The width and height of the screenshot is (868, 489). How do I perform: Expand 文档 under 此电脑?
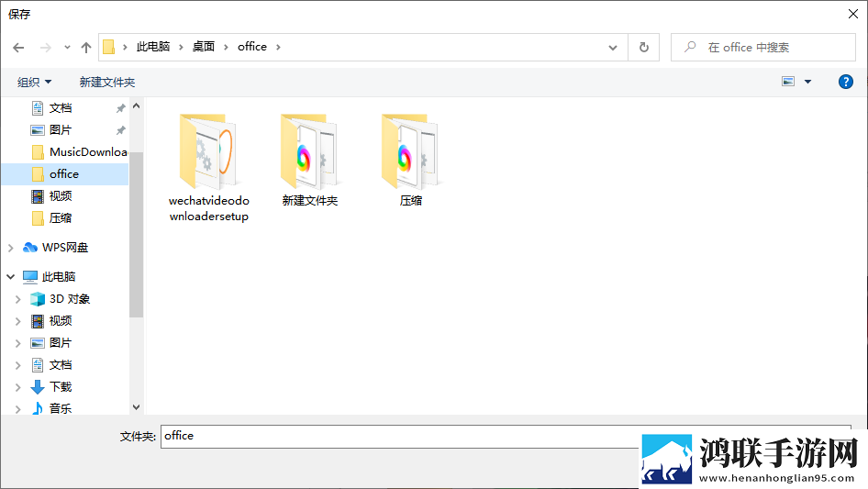17,365
